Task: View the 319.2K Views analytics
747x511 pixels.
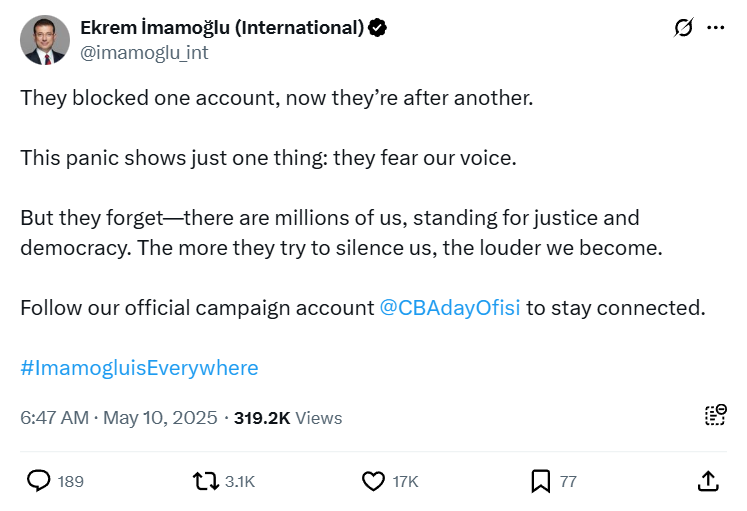Action: tap(288, 418)
